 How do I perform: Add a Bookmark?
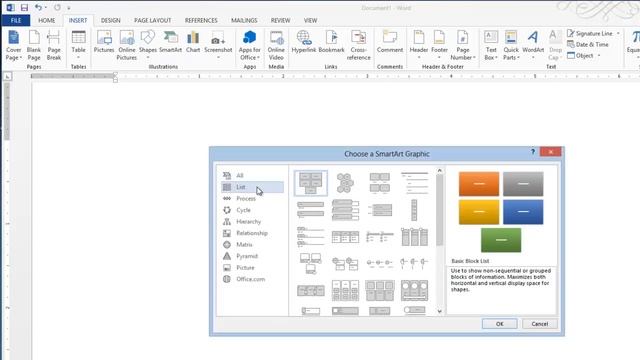coord(331,42)
